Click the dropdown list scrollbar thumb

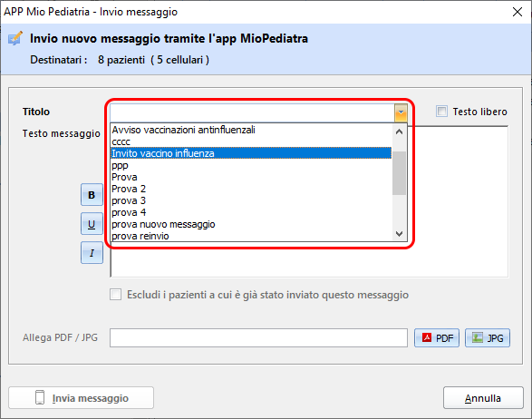point(400,173)
